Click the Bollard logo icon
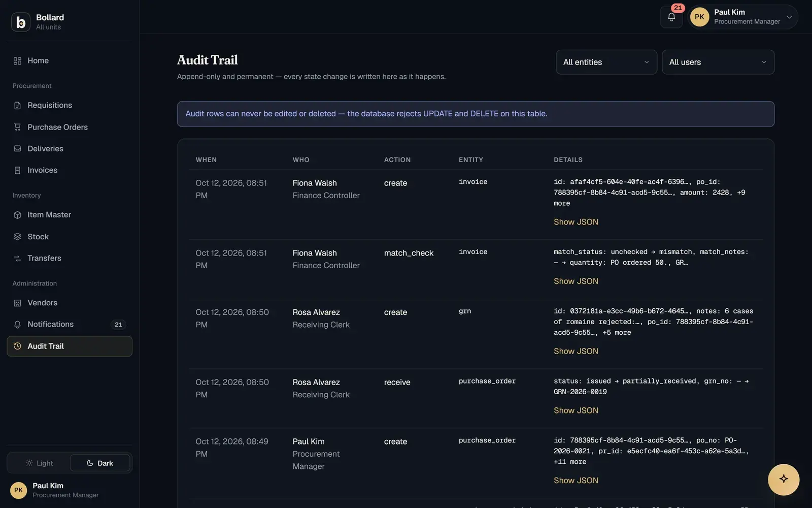This screenshot has width=812, height=508. click(x=21, y=22)
